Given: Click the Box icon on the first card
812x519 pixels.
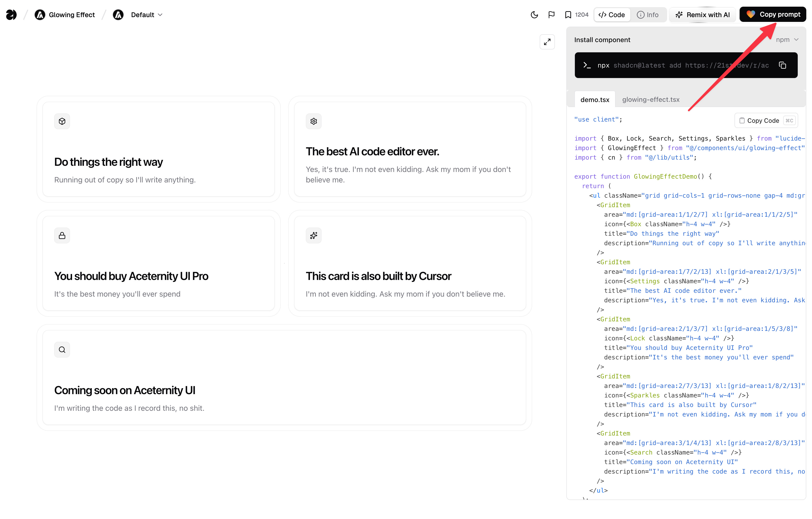Looking at the screenshot, I should 62,121.
